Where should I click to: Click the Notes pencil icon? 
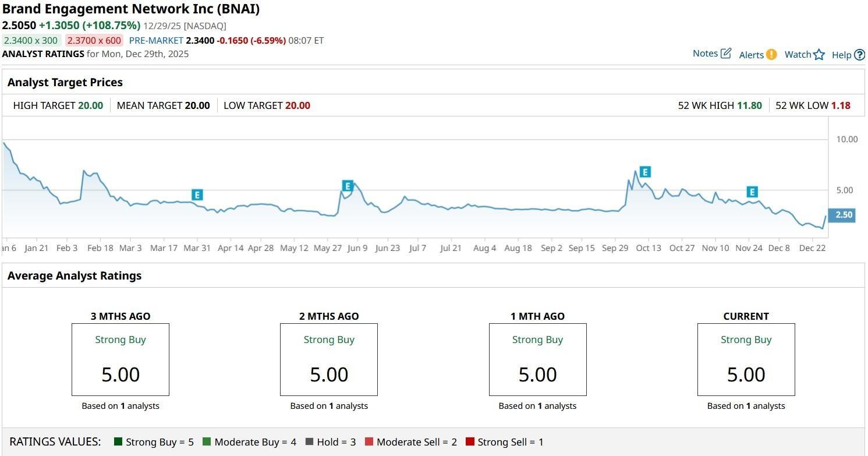click(x=725, y=54)
